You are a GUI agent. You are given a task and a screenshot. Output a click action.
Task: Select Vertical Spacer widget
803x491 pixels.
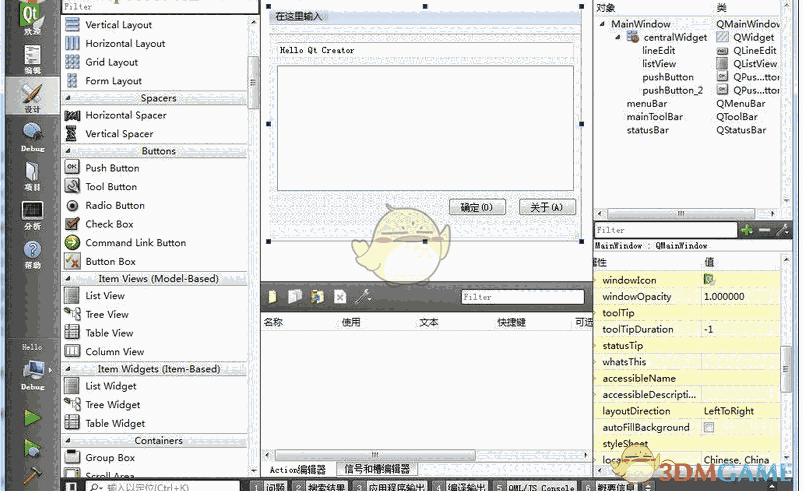pos(119,134)
